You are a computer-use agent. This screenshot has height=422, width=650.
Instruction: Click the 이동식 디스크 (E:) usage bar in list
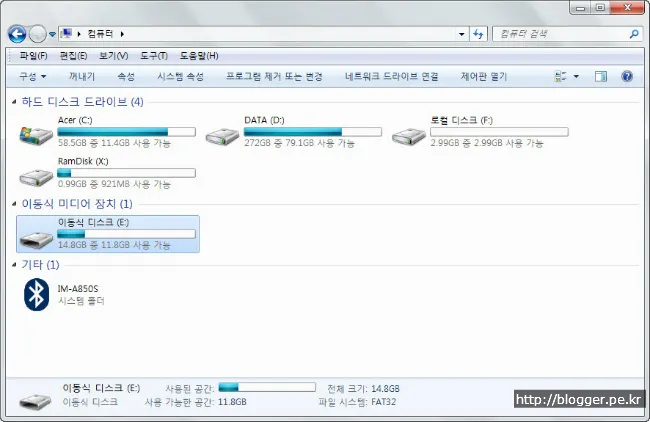coord(126,234)
